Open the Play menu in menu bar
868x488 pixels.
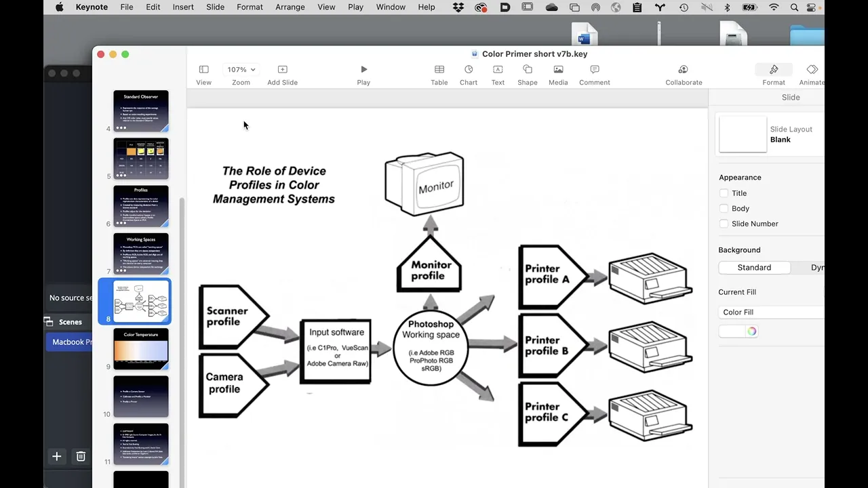[x=355, y=7]
